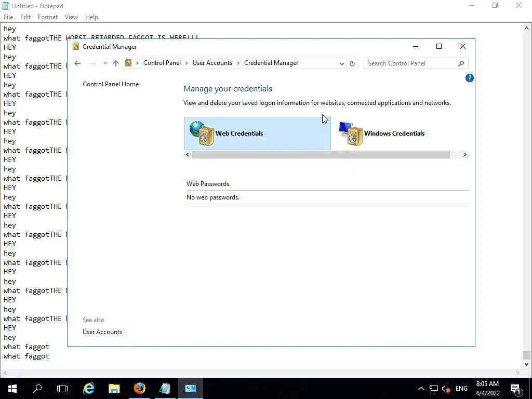Image resolution: width=532 pixels, height=399 pixels.
Task: Click Credential Manager breadcrumb
Action: point(271,63)
